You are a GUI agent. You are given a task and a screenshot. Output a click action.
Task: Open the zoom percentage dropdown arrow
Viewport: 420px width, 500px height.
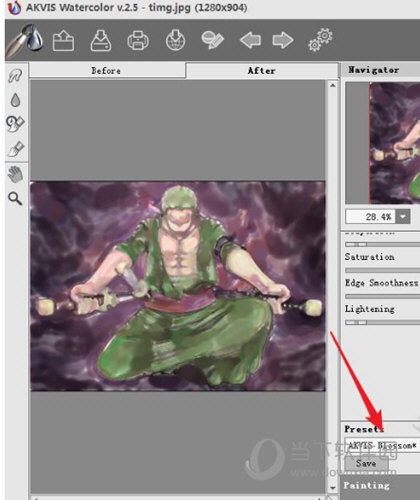pos(403,217)
